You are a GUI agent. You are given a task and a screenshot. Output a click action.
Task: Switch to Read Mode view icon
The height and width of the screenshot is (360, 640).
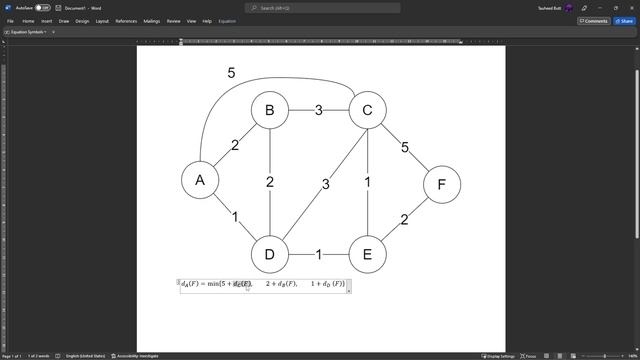(x=547, y=356)
